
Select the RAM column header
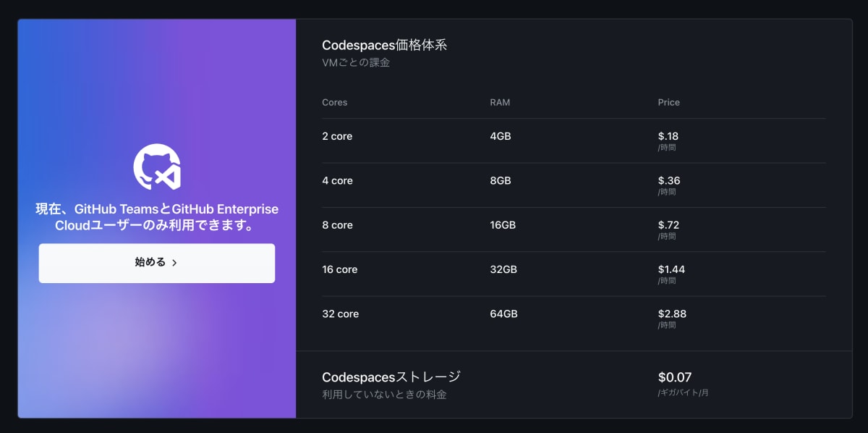click(x=498, y=102)
